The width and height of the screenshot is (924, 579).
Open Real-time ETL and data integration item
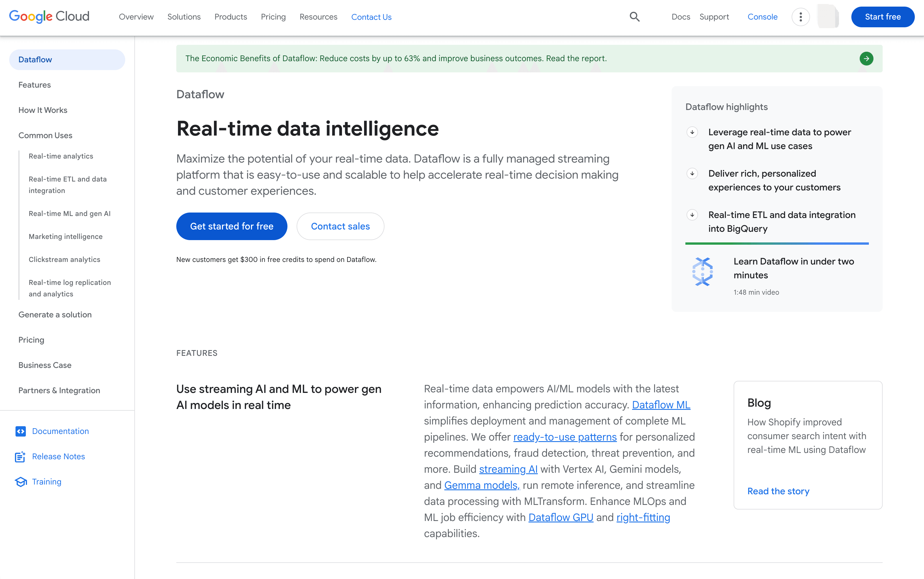tap(68, 185)
